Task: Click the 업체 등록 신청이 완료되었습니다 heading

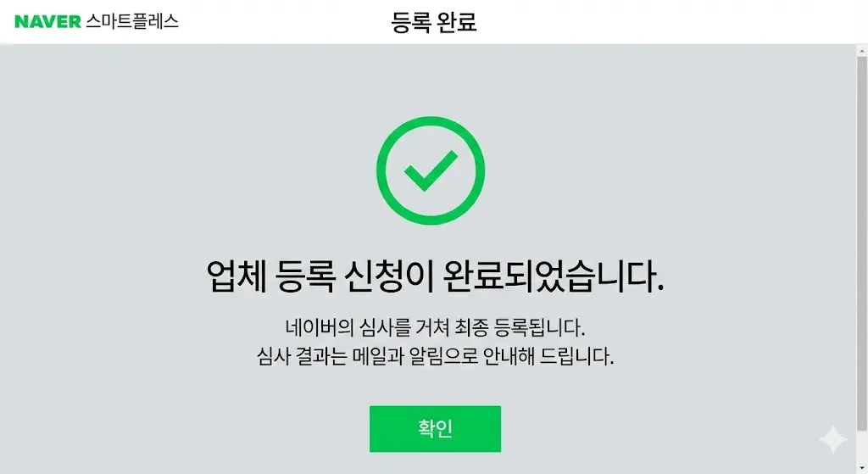Action: click(435, 276)
